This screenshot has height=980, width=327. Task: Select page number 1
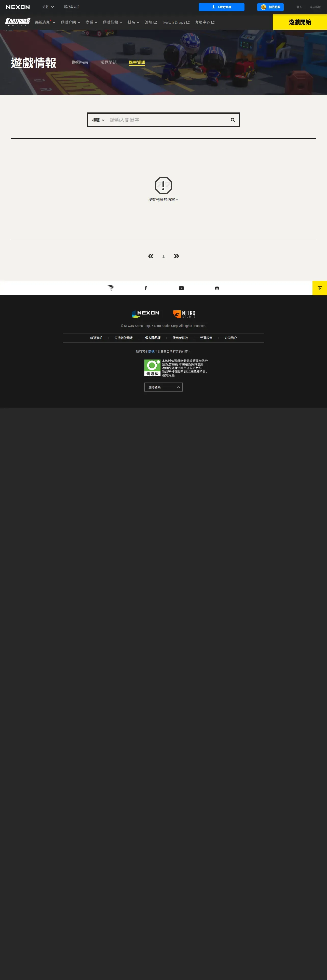tap(163, 256)
